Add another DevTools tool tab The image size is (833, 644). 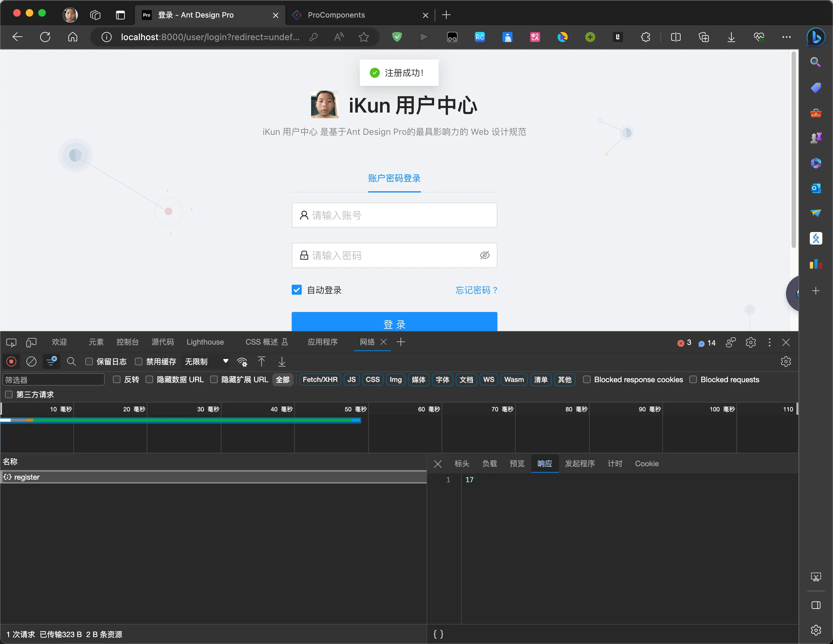[401, 342]
